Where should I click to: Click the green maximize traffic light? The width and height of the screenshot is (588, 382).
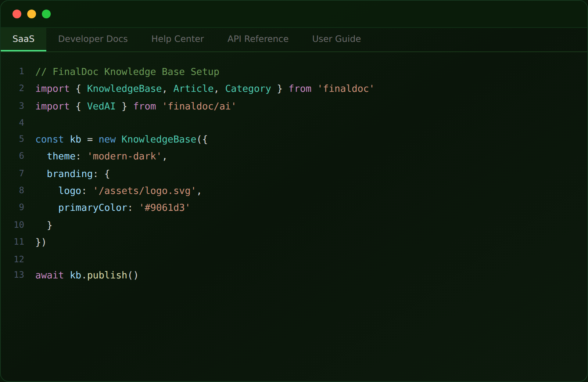[46, 14]
